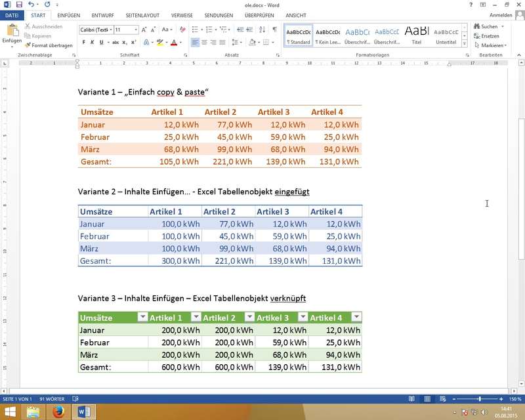Toggle paragraph marks ¶ display
The height and width of the screenshot is (420, 525).
click(274, 30)
